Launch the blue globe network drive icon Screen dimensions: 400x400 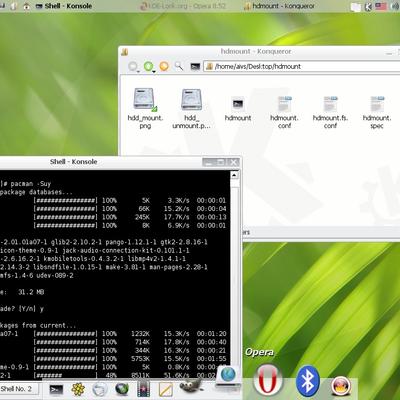pyautogui.click(x=228, y=378)
